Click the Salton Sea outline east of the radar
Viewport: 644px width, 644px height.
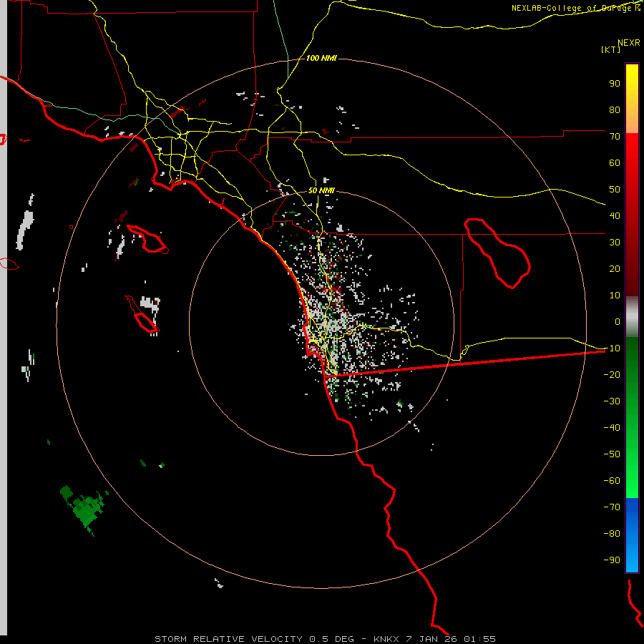[497, 253]
